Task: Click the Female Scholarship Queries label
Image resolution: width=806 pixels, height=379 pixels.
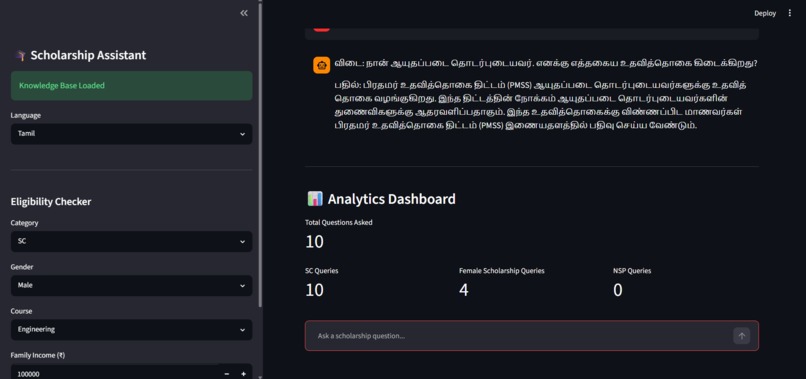Action: pyautogui.click(x=502, y=270)
